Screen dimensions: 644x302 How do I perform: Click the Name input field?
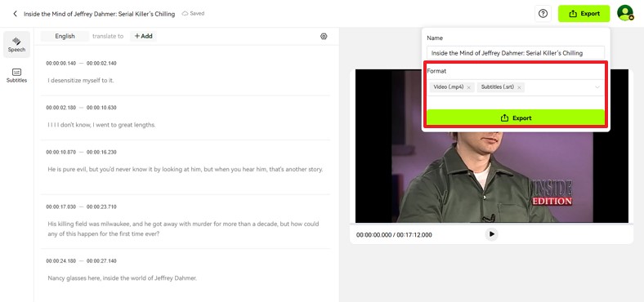[516, 53]
